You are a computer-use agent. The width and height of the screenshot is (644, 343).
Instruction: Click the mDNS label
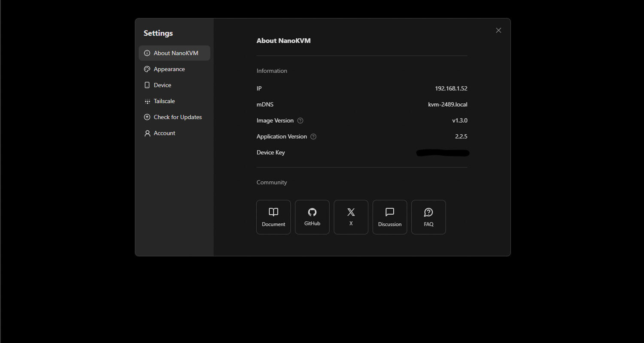tap(265, 105)
